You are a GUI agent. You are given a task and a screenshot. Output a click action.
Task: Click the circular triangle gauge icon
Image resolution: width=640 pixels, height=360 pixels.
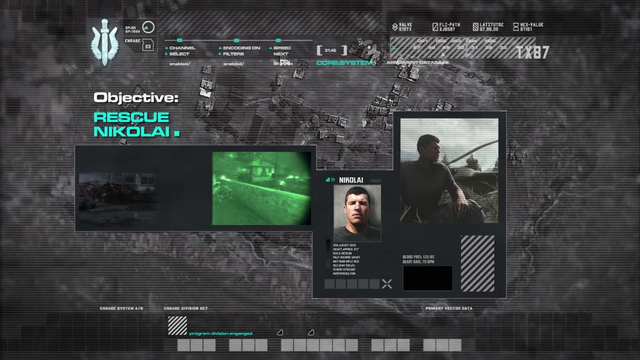148,27
